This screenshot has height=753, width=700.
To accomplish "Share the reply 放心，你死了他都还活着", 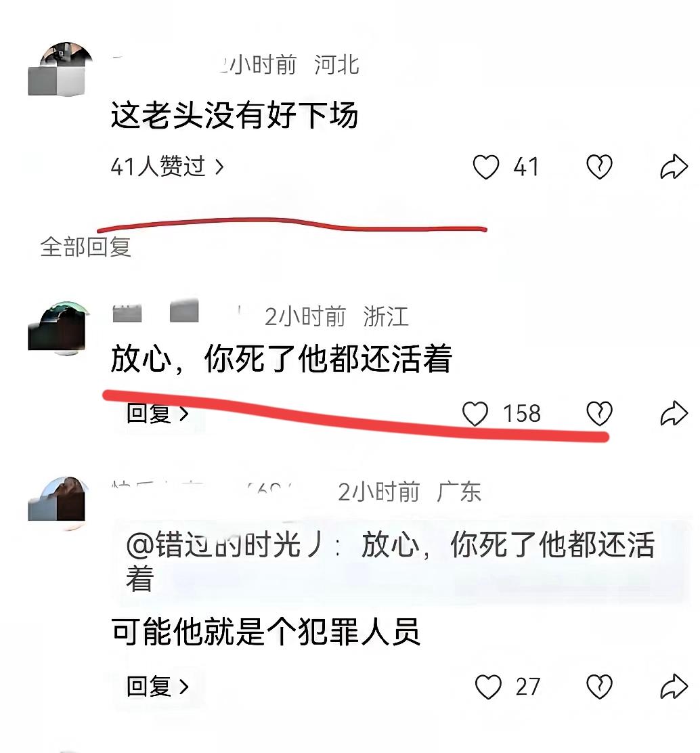I will (x=674, y=413).
